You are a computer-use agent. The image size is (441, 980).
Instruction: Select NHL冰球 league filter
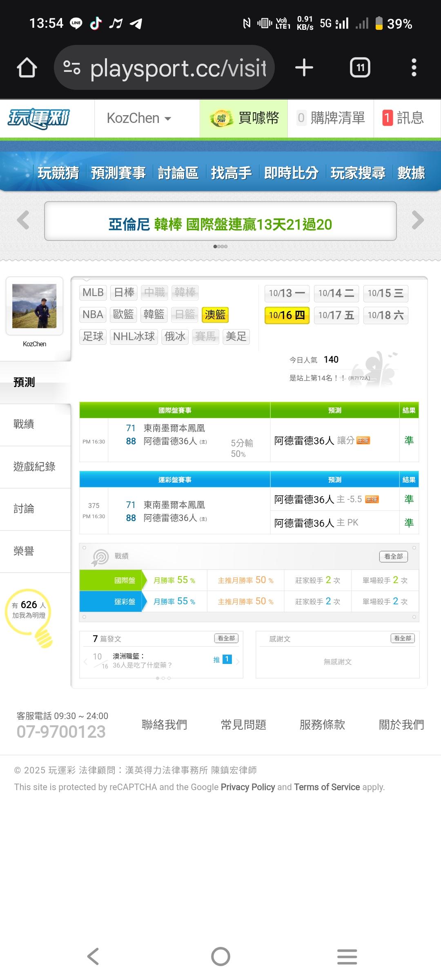click(x=134, y=336)
